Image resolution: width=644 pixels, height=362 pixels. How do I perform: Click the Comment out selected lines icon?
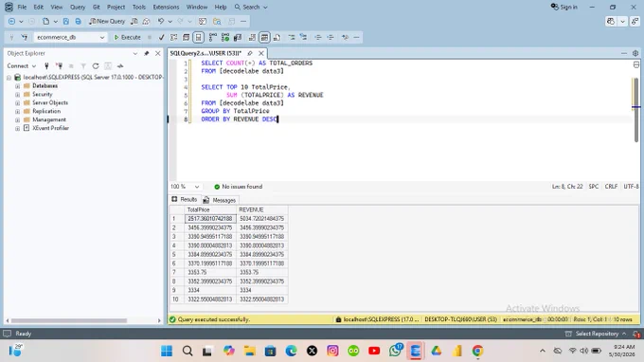click(291, 37)
